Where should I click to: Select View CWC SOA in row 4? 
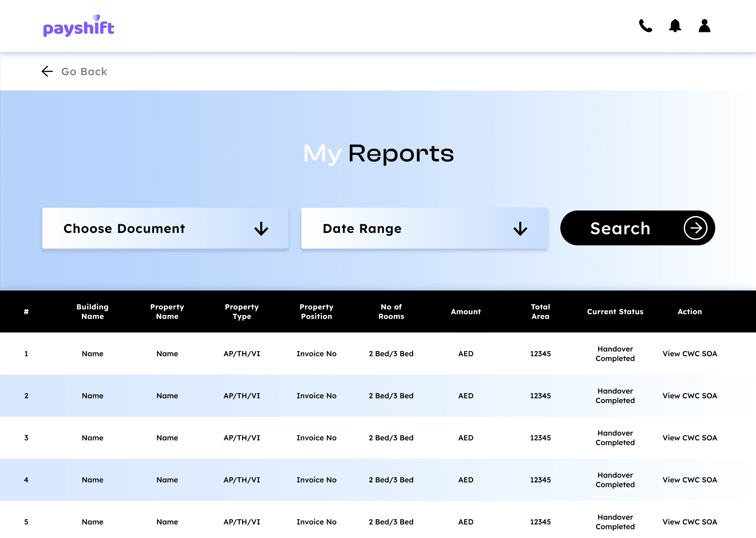click(x=689, y=480)
